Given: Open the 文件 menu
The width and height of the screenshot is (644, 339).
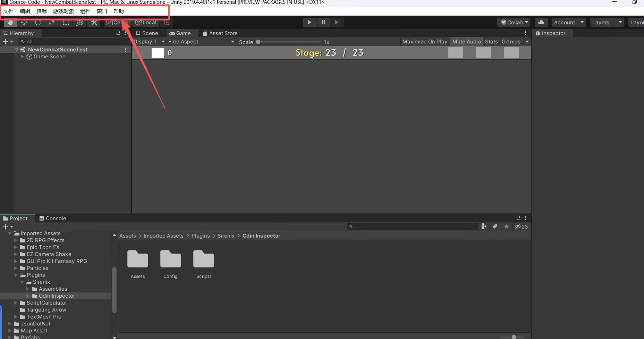Looking at the screenshot, I should pyautogui.click(x=9, y=11).
